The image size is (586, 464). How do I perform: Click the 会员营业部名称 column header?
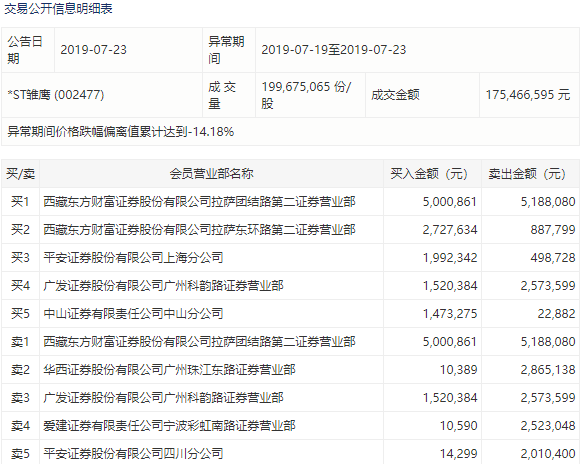[x=212, y=174]
